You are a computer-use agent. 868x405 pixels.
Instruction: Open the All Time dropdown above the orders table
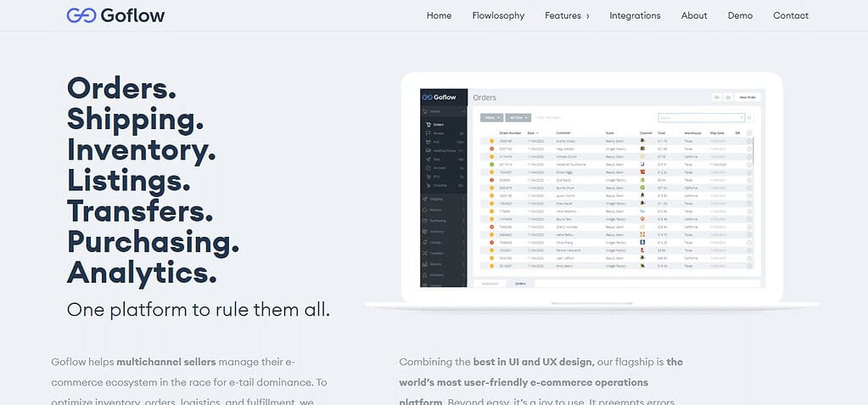pyautogui.click(x=518, y=117)
